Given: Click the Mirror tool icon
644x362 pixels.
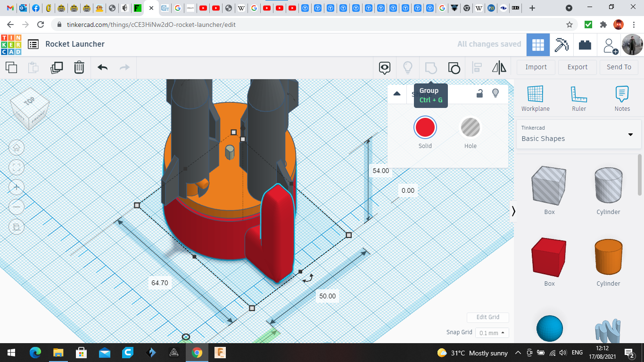Looking at the screenshot, I should click(x=499, y=68).
